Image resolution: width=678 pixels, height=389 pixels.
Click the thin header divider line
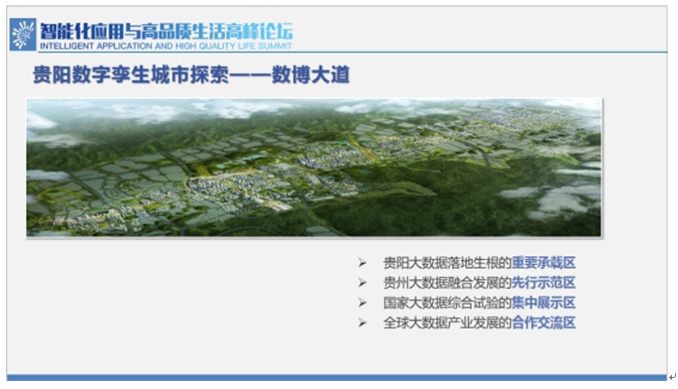[x=352, y=52]
